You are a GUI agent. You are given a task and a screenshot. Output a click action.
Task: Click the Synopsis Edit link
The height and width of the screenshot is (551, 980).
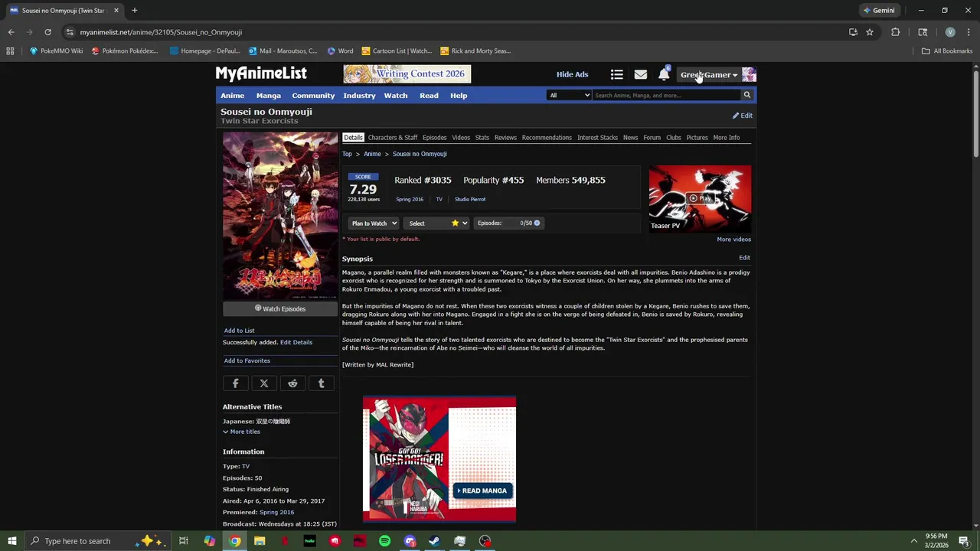[744, 258]
